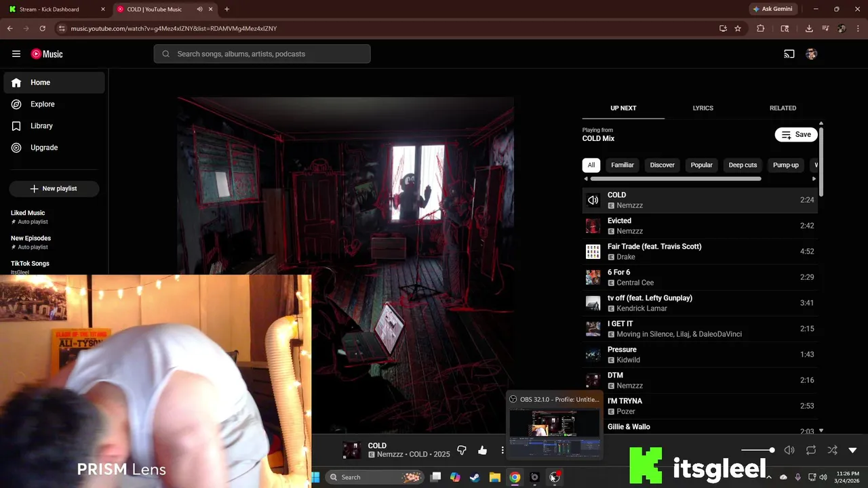The image size is (868, 488).
Task: Select the Deep cuts filter chip
Action: click(x=743, y=165)
